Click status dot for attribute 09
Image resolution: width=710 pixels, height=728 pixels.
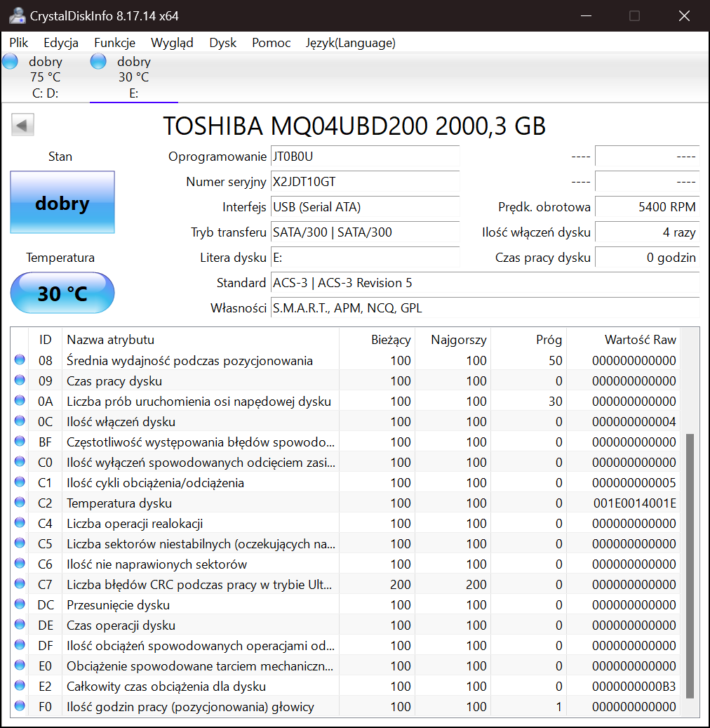(20, 380)
